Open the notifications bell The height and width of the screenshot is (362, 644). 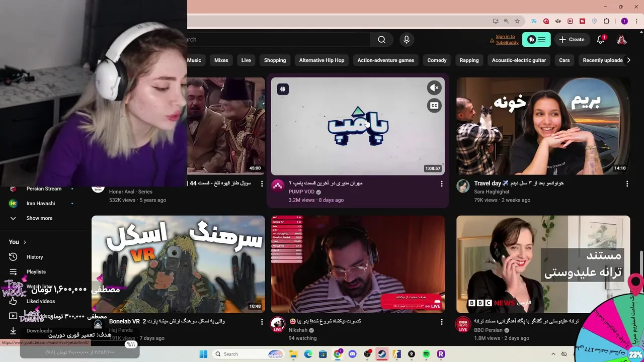pyautogui.click(x=601, y=40)
